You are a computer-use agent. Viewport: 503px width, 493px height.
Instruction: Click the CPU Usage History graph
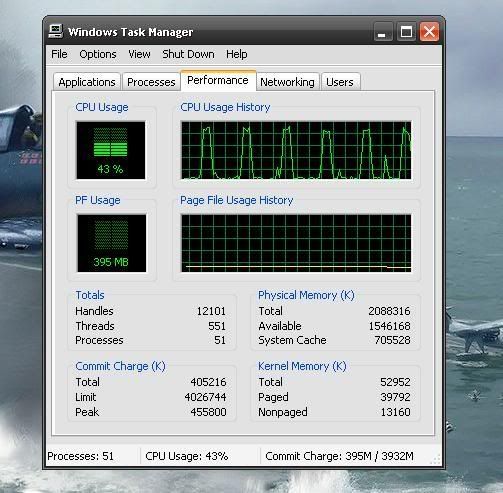click(296, 150)
